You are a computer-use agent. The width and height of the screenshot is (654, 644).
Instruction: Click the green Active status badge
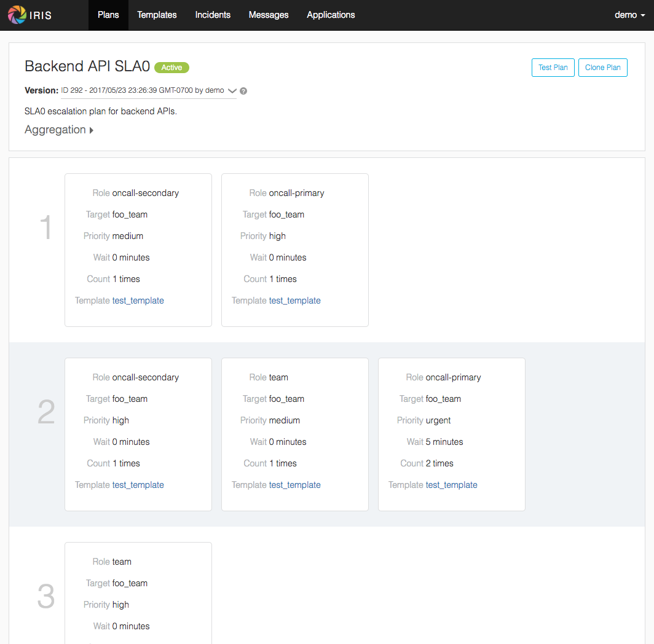172,68
